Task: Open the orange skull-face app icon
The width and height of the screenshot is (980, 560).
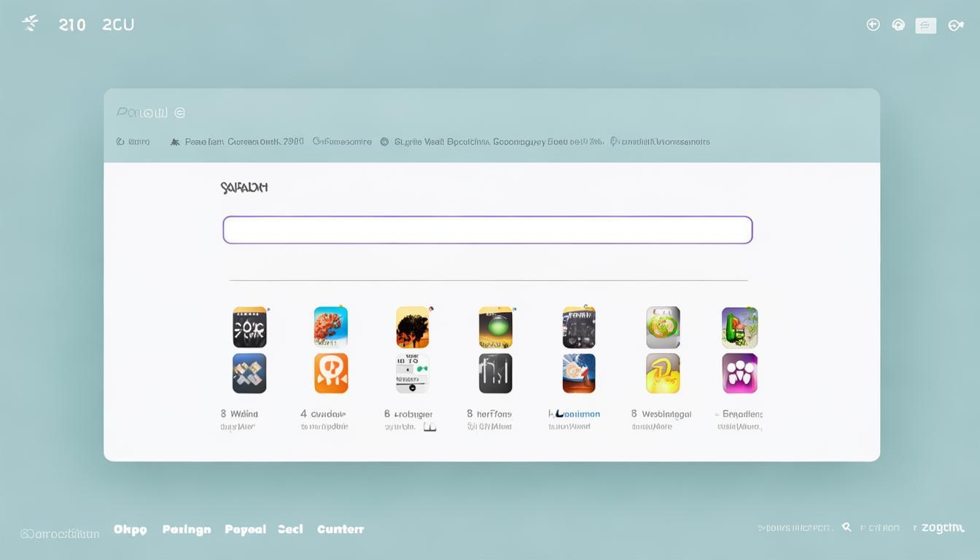Action: (330, 373)
